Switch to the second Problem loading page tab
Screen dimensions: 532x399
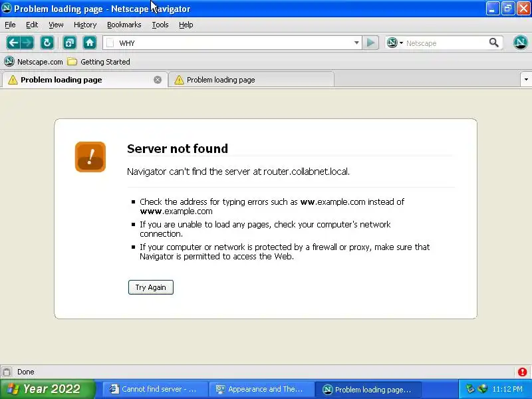point(251,80)
